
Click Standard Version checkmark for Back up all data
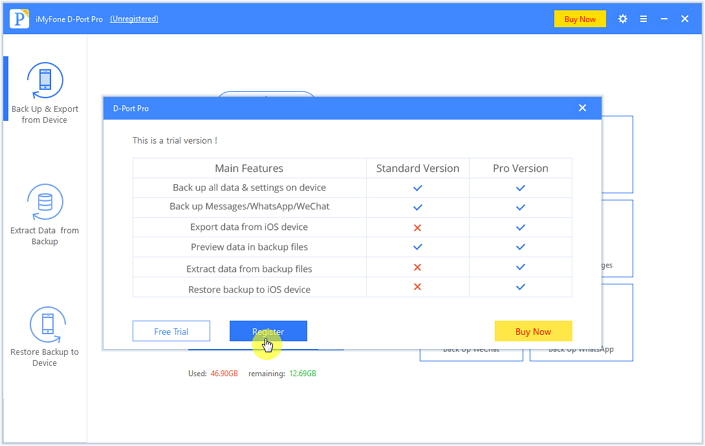[x=418, y=188]
